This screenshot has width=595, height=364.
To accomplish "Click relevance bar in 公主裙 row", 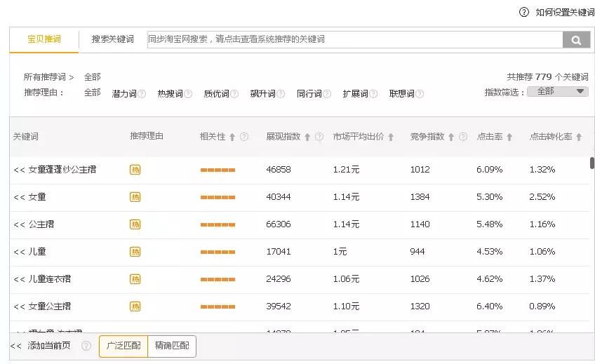I will [218, 225].
